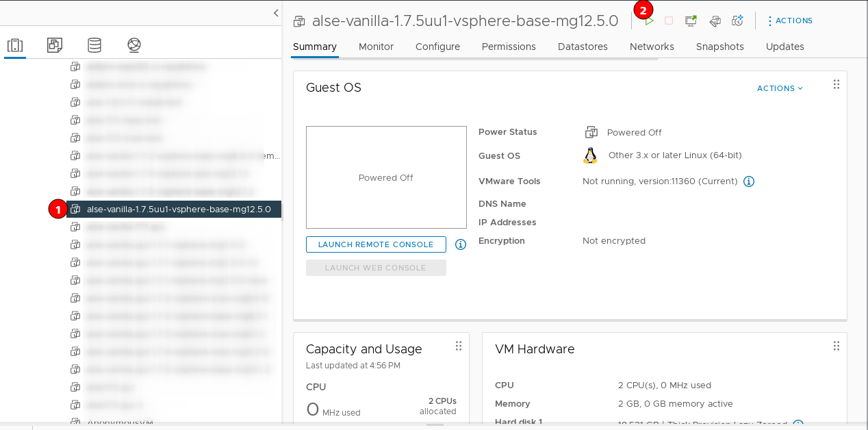Open the Storage inventory view
Screen dimensions: 868x430
[x=94, y=45]
